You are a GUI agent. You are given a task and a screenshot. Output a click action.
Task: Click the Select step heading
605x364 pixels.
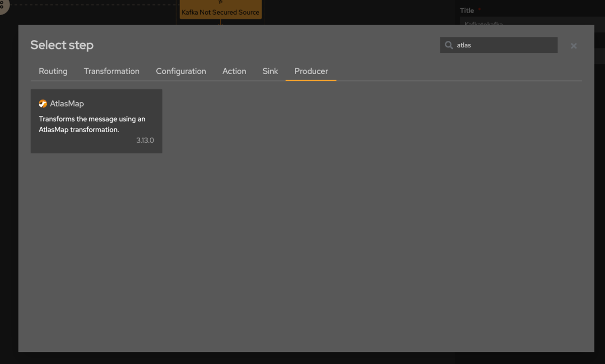click(62, 45)
